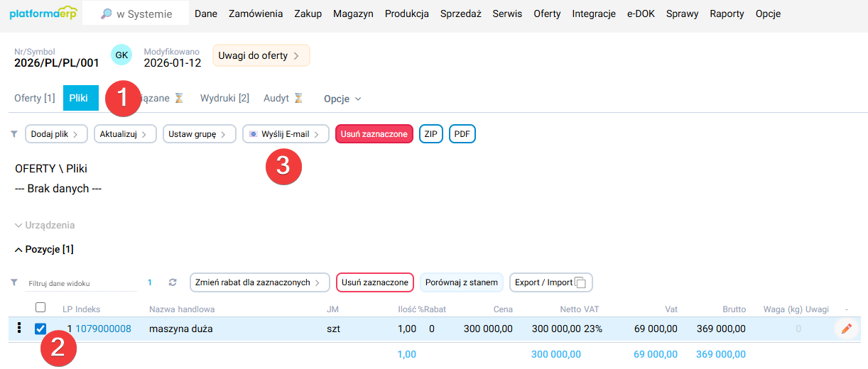Screen dimensions: 868x369
Task: Open the e-DOK menu
Action: (x=641, y=13)
